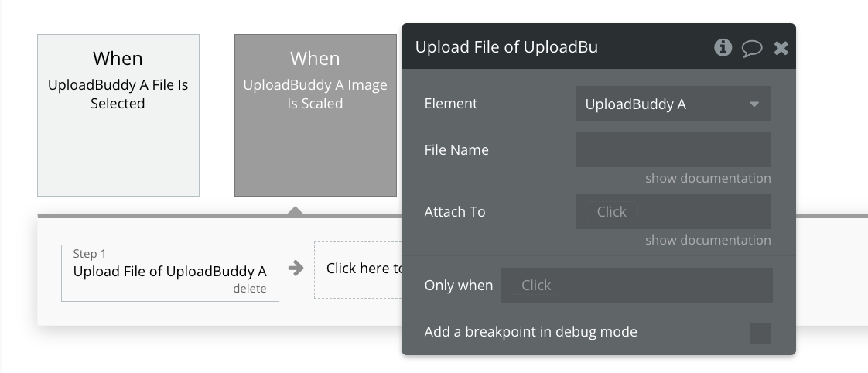Expand the Element dropdown showing UploadBuddy A
The width and height of the screenshot is (868, 373).
(x=673, y=104)
